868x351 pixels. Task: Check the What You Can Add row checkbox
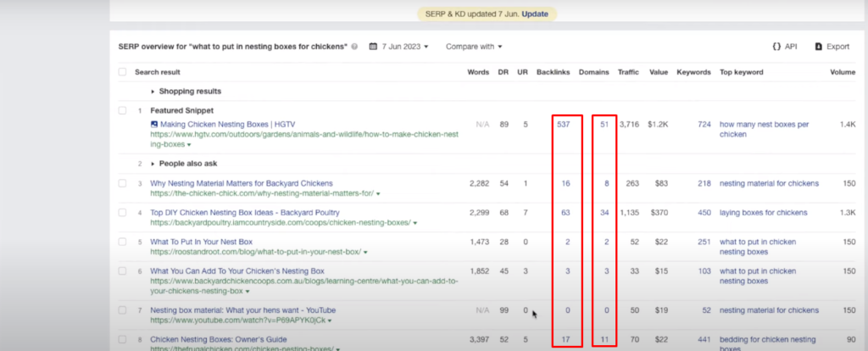point(122,271)
